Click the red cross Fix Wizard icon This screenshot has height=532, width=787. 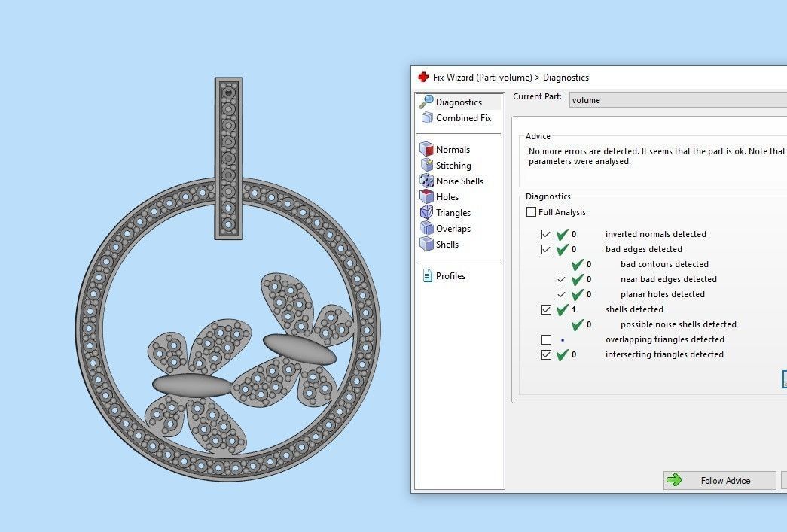point(423,77)
